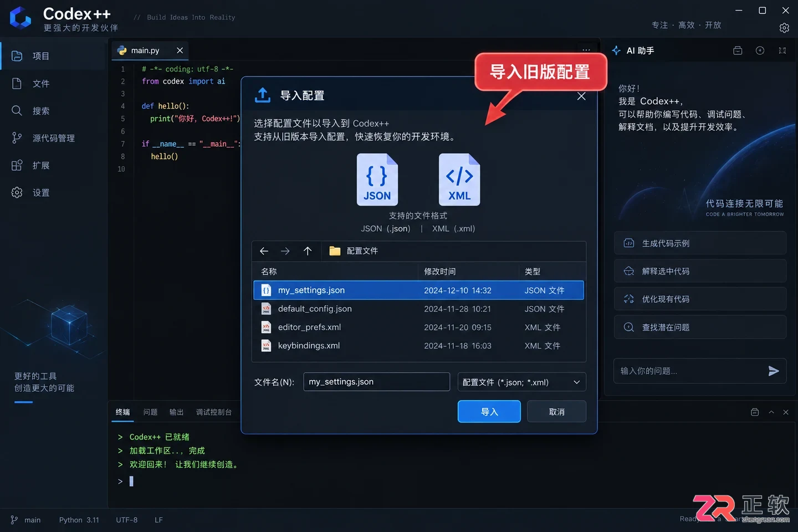The width and height of the screenshot is (798, 532).
Task: Click the 文件名 input field
Action: point(377,382)
